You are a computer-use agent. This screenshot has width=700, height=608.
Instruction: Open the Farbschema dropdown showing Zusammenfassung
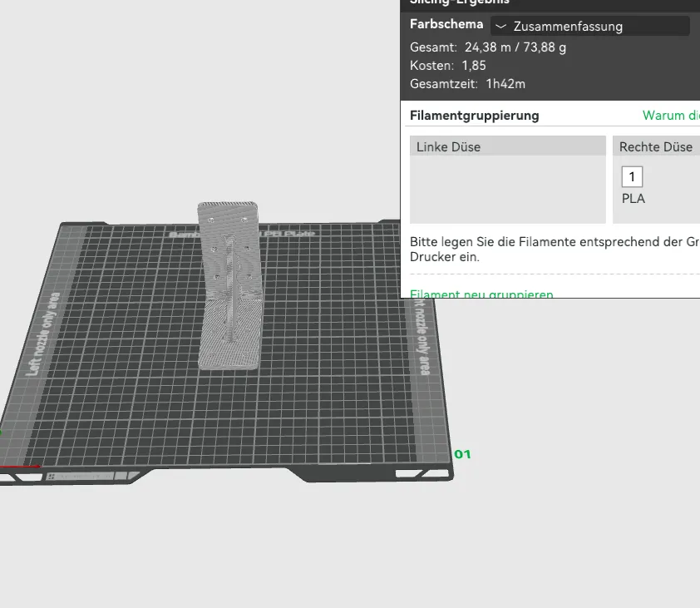pos(589,26)
